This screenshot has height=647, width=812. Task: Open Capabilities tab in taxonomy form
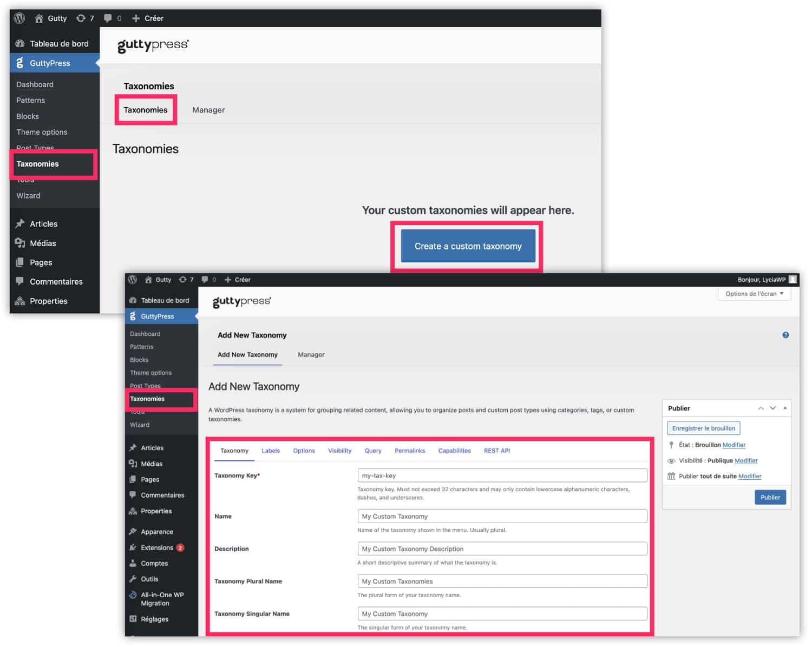(455, 451)
